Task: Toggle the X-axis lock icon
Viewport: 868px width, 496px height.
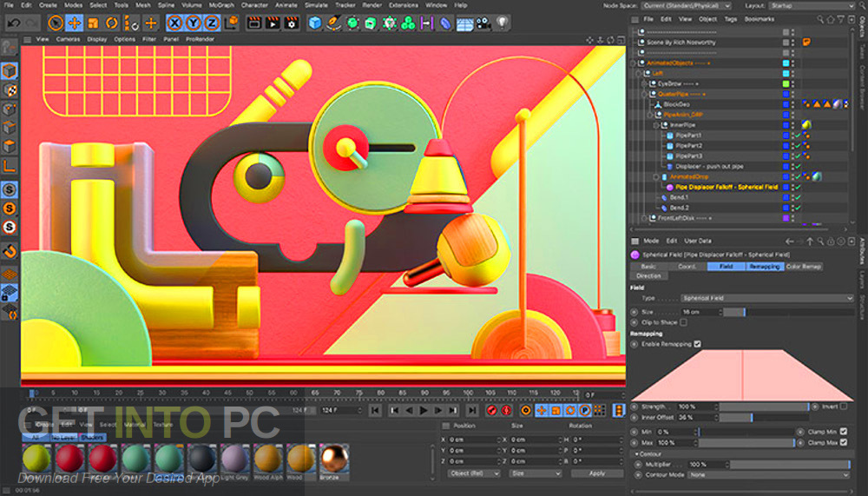Action: coord(175,23)
